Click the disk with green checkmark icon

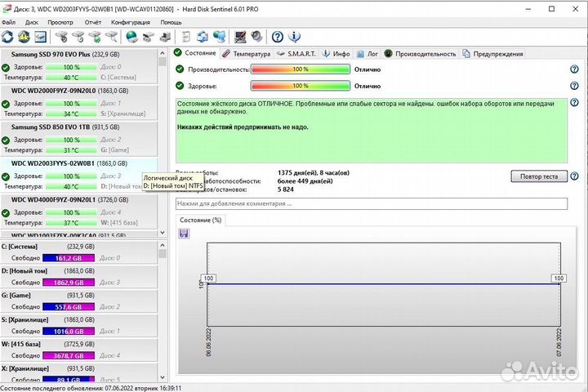pos(95,37)
